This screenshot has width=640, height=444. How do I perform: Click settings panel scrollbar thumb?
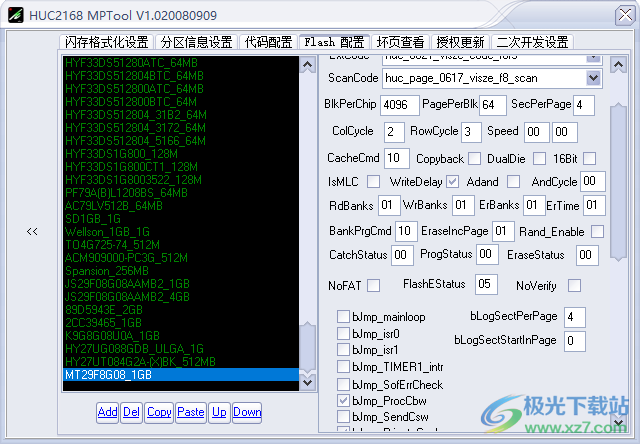pos(618,182)
